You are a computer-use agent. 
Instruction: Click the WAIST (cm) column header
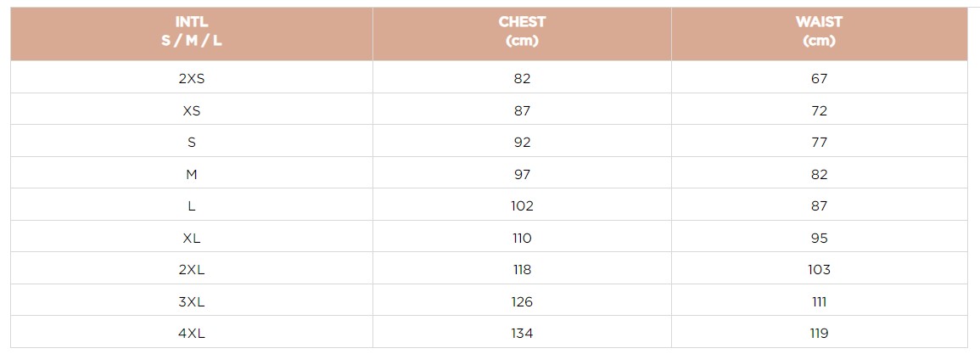click(x=819, y=31)
